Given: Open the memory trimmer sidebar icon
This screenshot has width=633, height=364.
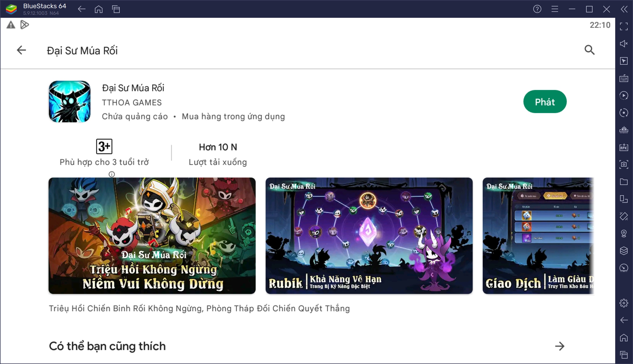Looking at the screenshot, I should pyautogui.click(x=624, y=130).
